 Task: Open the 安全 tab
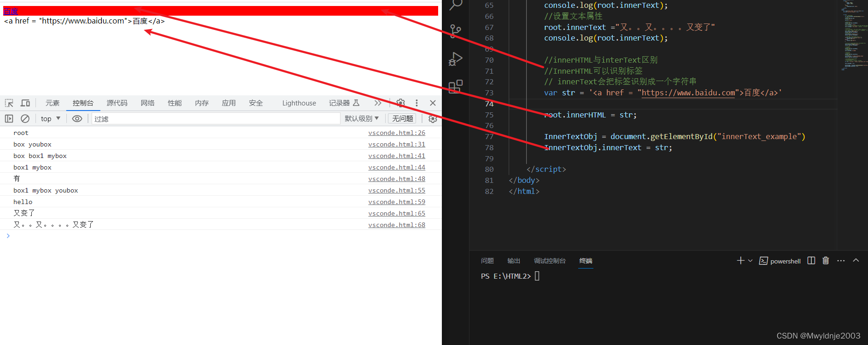coord(256,103)
